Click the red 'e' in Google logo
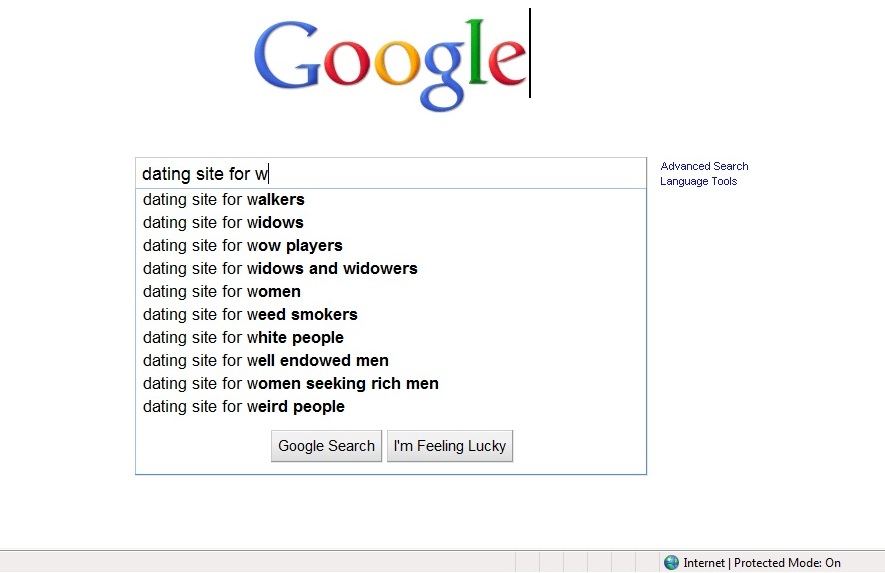The height and width of the screenshot is (573, 885). [x=507, y=63]
